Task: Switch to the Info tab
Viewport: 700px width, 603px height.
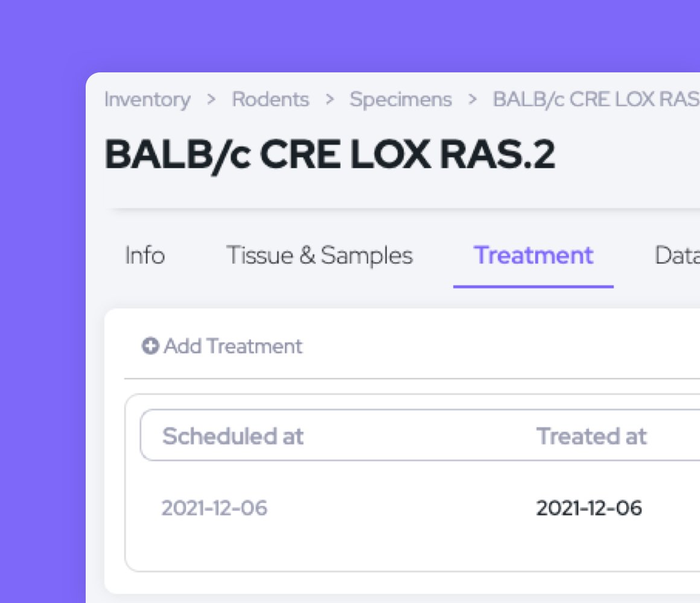Action: [x=145, y=255]
